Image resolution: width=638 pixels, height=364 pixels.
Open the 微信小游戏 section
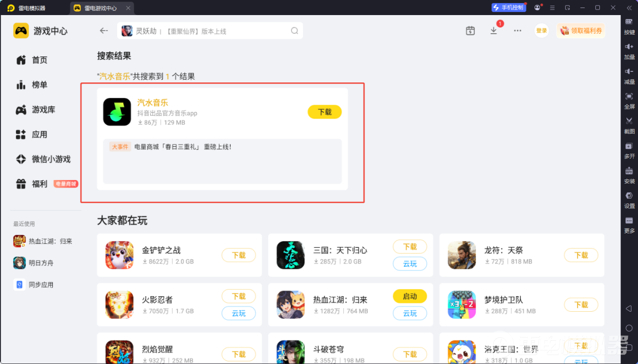[x=43, y=159]
